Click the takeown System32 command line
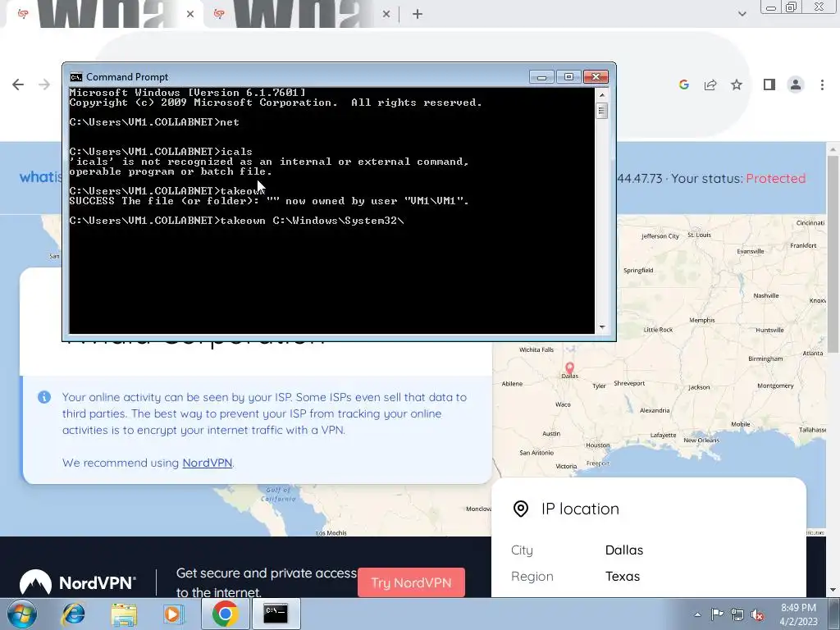The width and height of the screenshot is (840, 630). (237, 221)
